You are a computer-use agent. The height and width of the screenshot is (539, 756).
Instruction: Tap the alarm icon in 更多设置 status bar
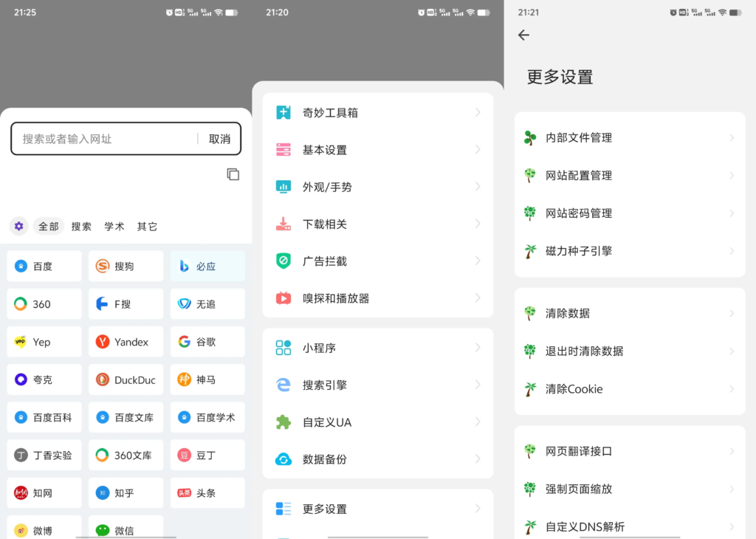[x=673, y=13]
